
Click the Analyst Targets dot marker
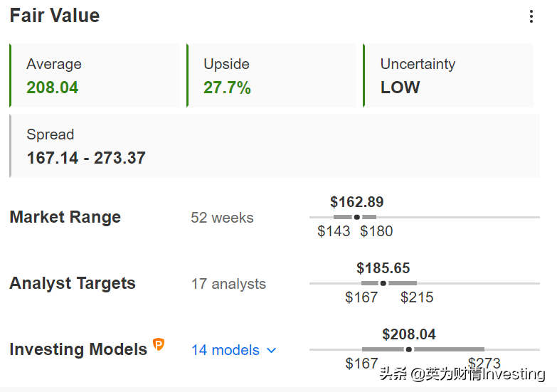(383, 283)
